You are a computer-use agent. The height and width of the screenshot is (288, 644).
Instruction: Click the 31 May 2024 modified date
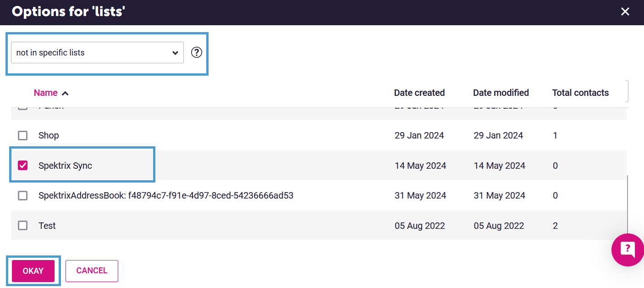click(x=500, y=196)
